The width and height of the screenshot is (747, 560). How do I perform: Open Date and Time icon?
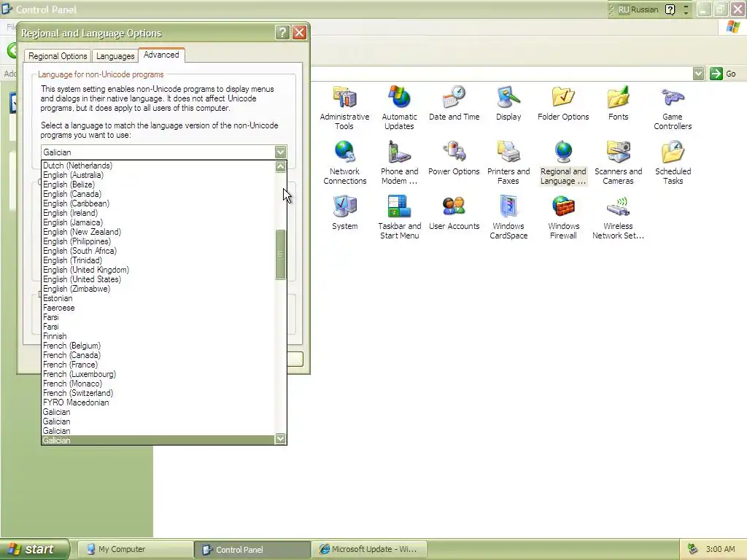click(x=454, y=104)
